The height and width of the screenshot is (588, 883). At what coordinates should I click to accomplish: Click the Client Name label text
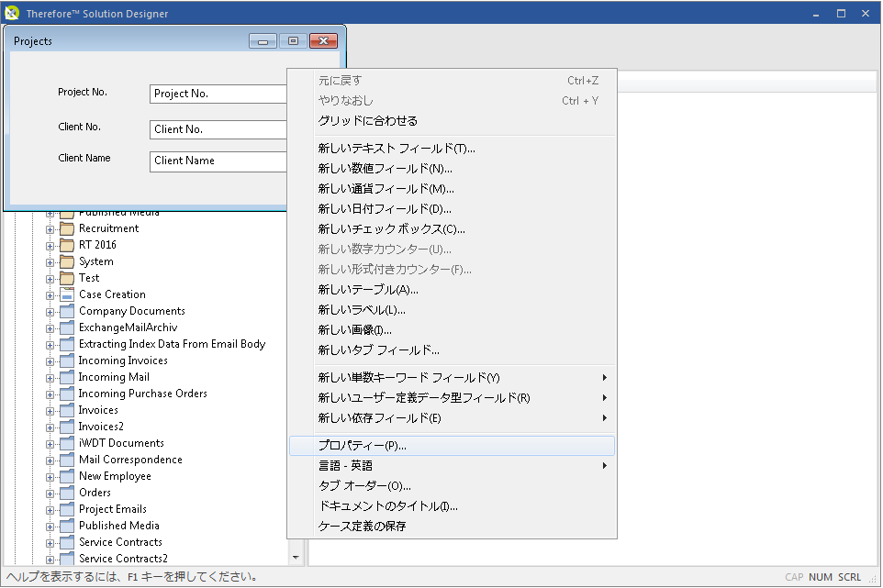coord(84,158)
